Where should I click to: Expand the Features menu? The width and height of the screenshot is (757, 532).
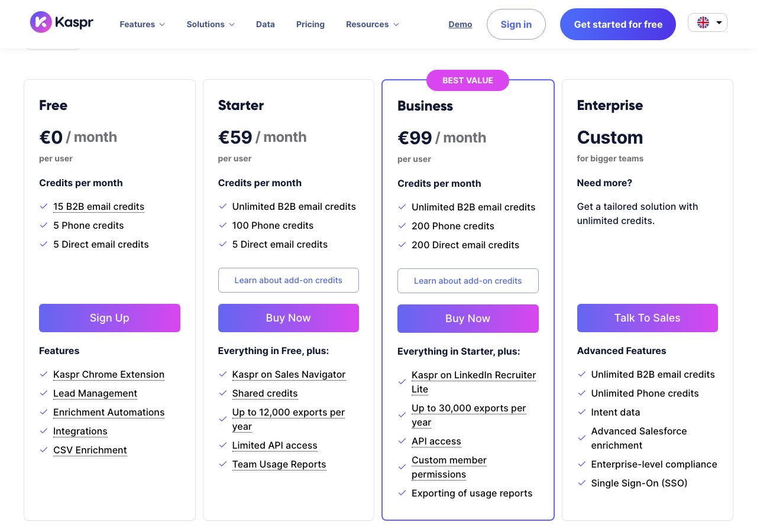click(x=142, y=24)
